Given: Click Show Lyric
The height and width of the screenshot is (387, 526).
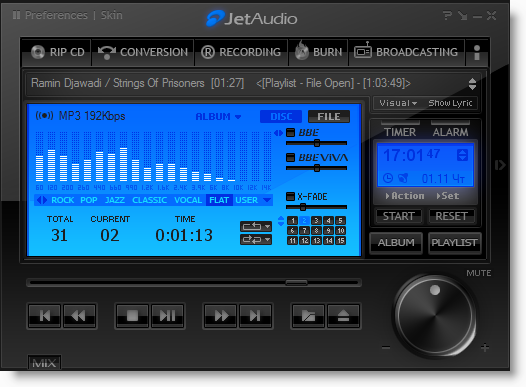Looking at the screenshot, I should click(x=450, y=103).
